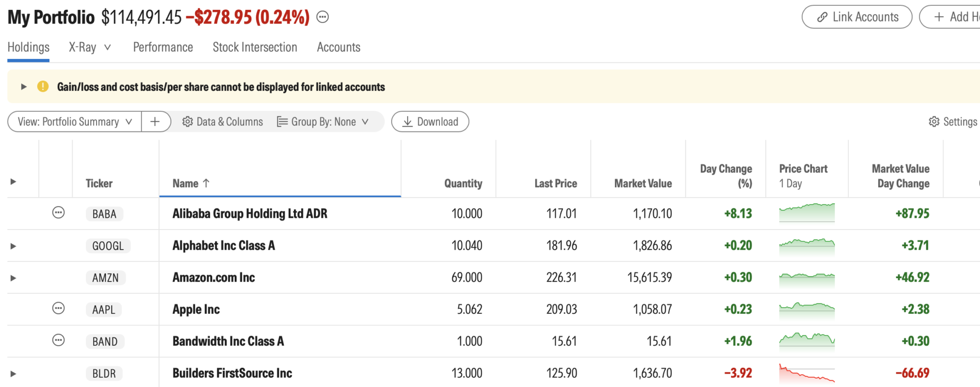
Task: Click Apple quantity 5.062
Action: click(x=469, y=309)
